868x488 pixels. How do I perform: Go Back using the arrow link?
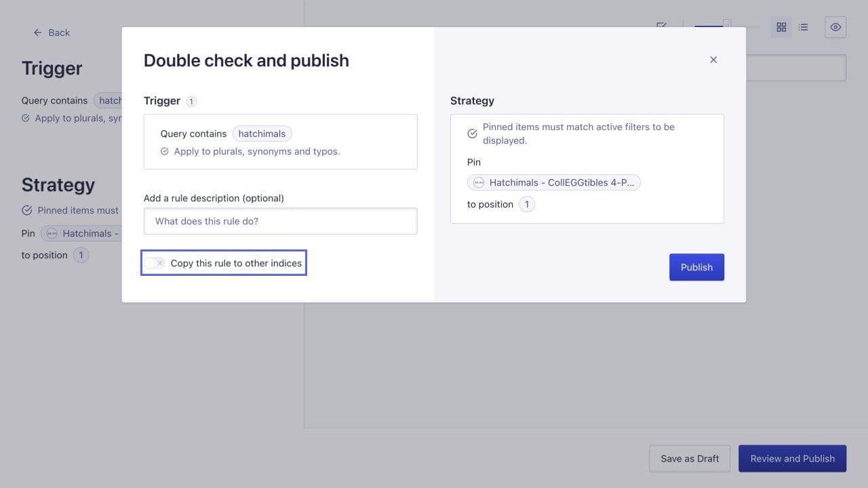52,33
